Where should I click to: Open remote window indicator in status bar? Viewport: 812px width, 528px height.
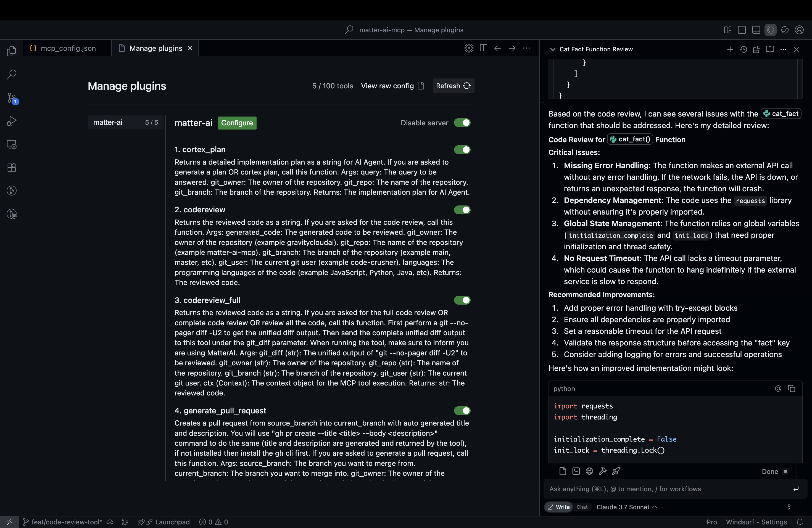pos(9,522)
